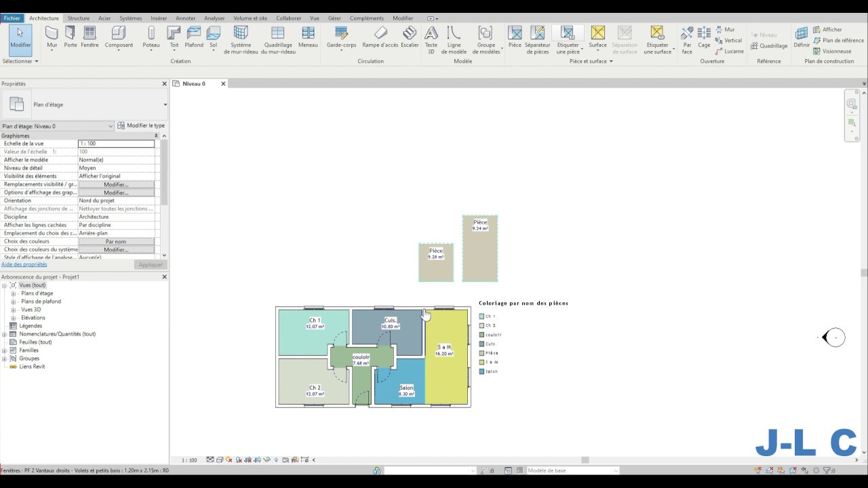Expand Nomenclatures/Quantités tree node
The width and height of the screenshot is (868, 488).
pyautogui.click(x=5, y=334)
